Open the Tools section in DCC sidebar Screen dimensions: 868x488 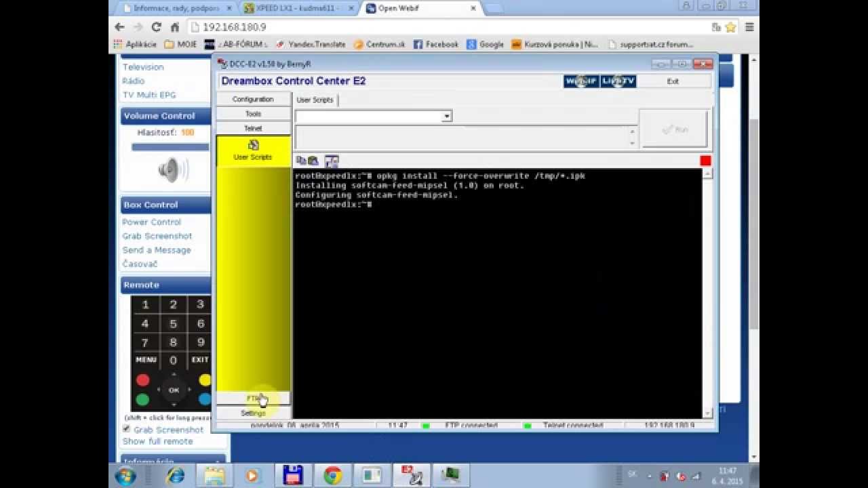click(x=253, y=114)
